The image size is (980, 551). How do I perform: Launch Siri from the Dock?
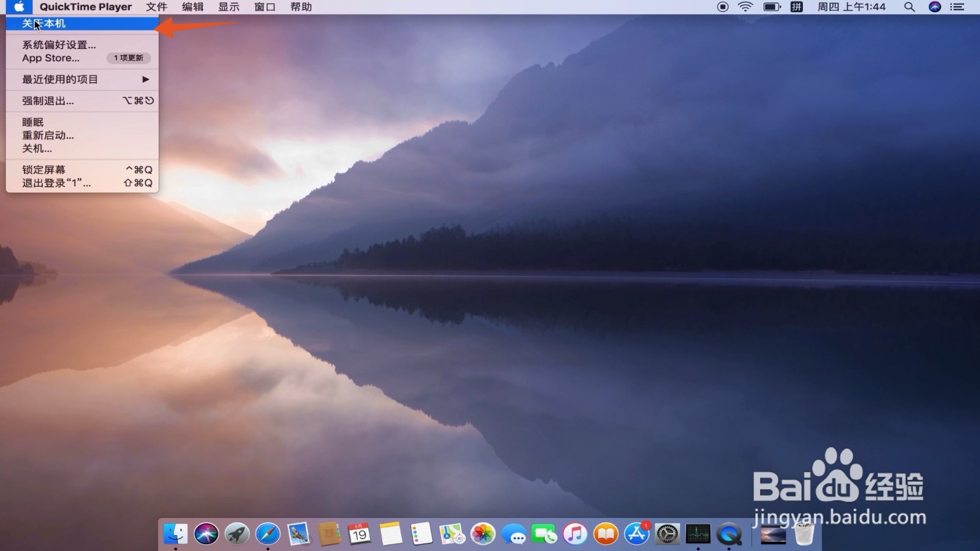206,534
